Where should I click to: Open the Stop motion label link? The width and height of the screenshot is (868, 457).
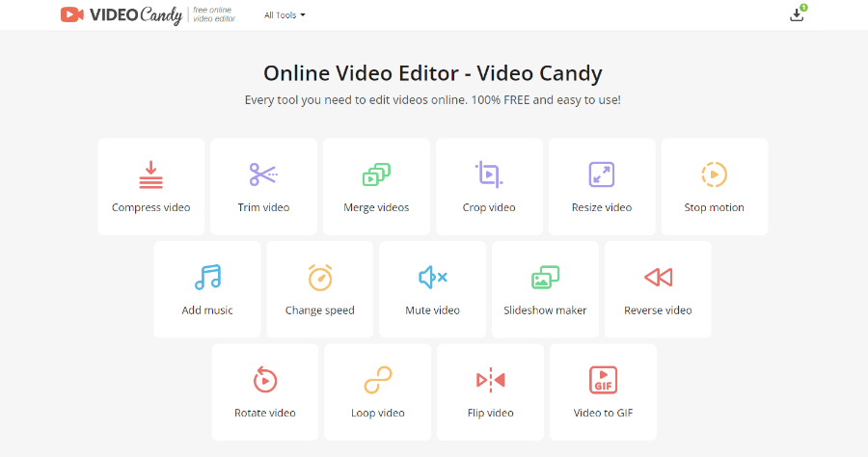click(714, 207)
